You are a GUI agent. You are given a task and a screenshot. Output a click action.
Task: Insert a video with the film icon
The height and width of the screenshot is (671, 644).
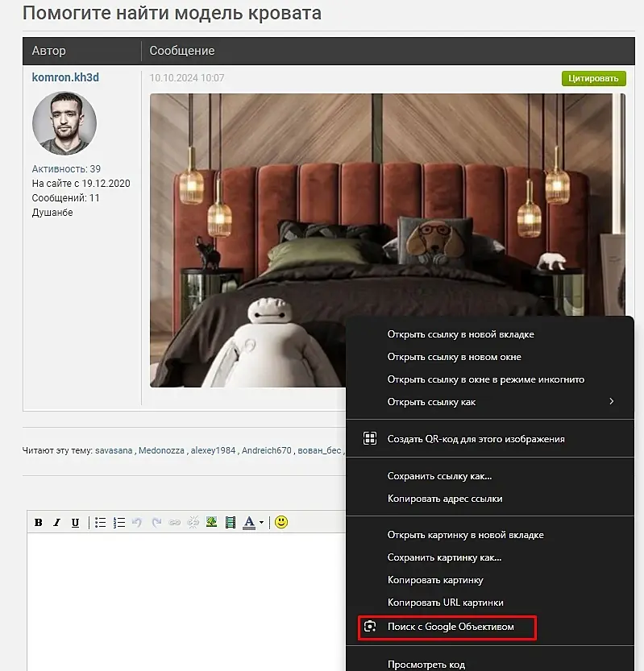tap(231, 522)
